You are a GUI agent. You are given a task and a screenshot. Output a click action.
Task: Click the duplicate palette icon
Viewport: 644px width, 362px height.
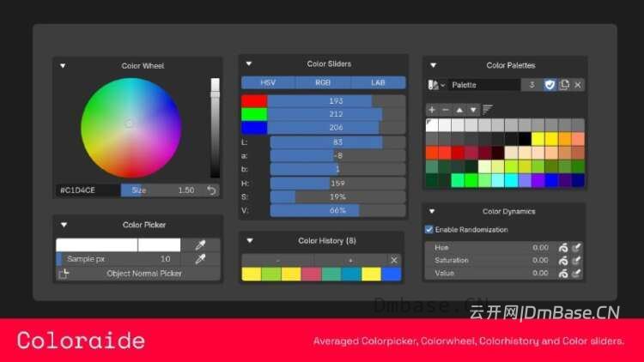coord(564,85)
